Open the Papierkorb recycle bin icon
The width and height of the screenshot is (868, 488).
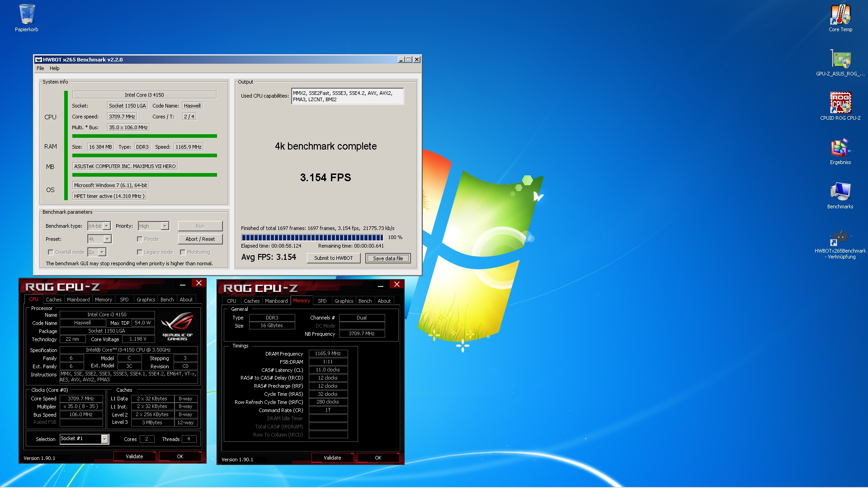tap(27, 18)
